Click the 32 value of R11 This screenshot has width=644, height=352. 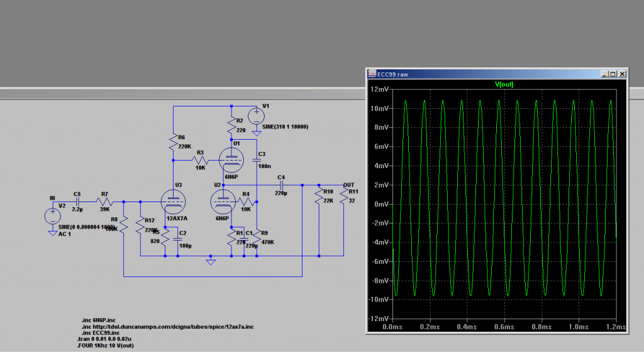click(x=352, y=201)
